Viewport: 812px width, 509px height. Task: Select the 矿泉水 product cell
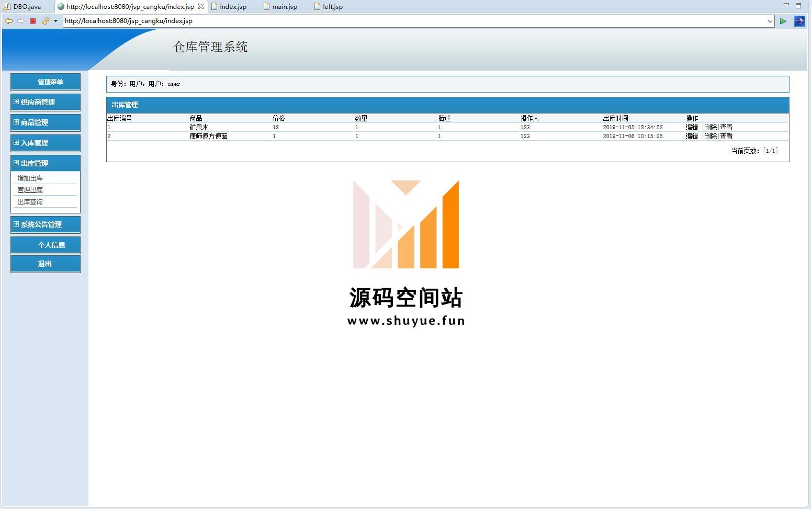coord(199,127)
